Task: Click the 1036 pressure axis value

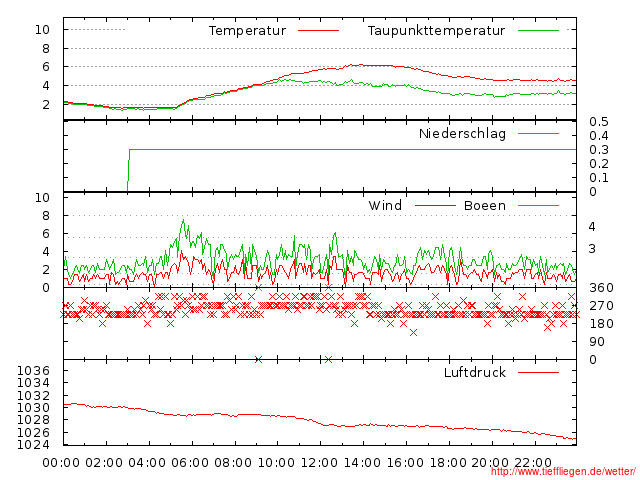Action: click(x=33, y=371)
